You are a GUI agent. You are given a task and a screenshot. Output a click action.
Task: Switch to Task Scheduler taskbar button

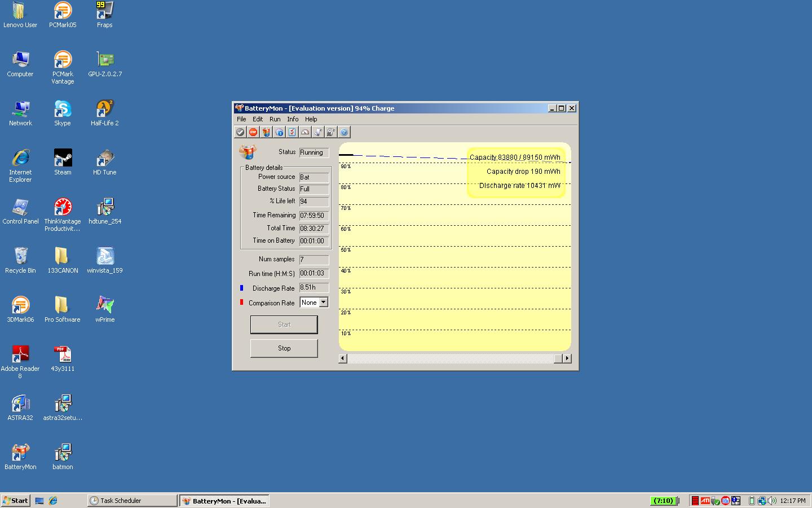(132, 501)
